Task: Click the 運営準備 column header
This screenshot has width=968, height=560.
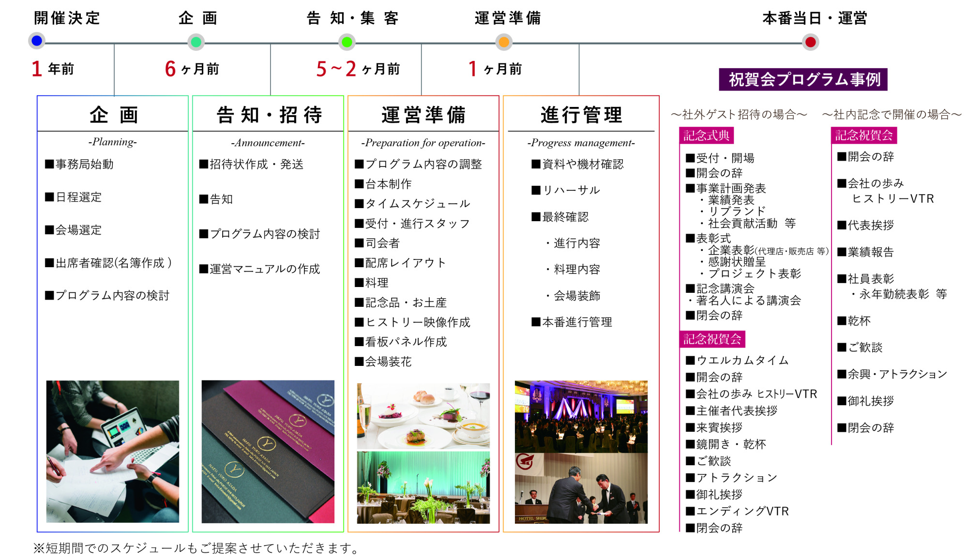Action: (423, 115)
